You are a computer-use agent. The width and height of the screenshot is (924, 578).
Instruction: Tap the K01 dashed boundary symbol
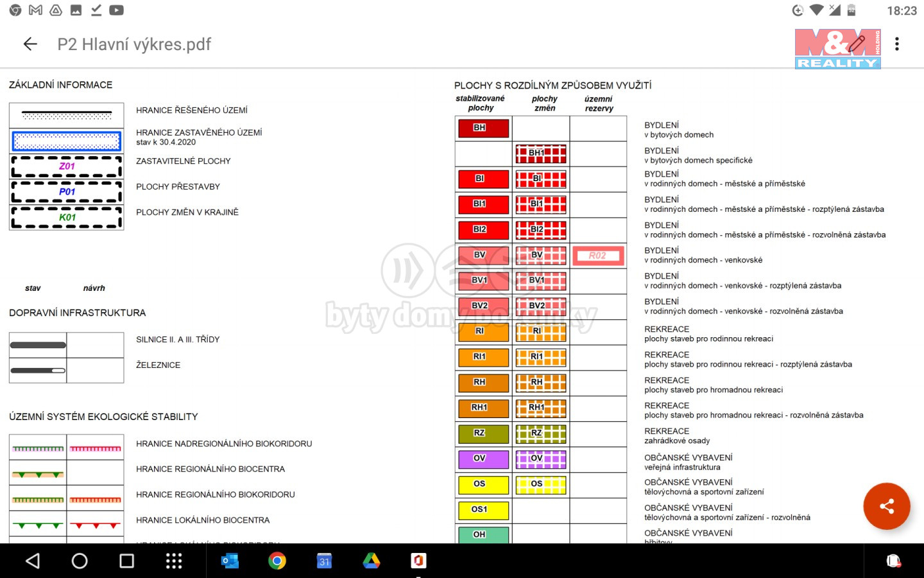tap(67, 218)
